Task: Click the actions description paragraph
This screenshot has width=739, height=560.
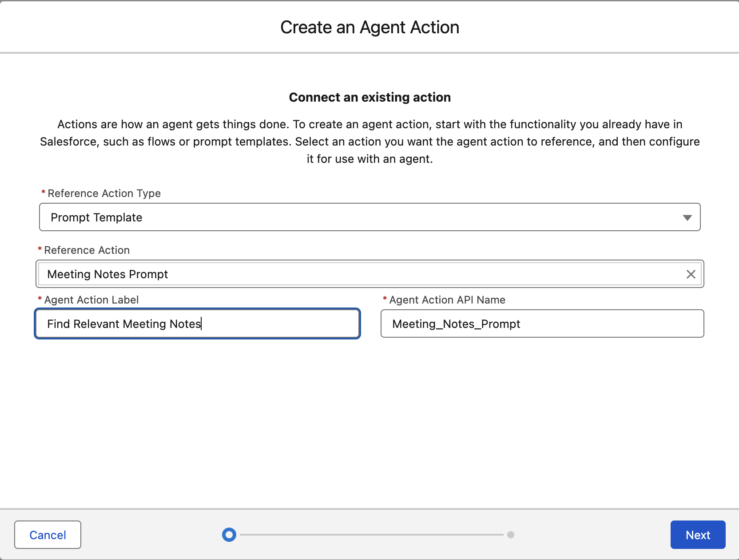Action: pyautogui.click(x=369, y=142)
